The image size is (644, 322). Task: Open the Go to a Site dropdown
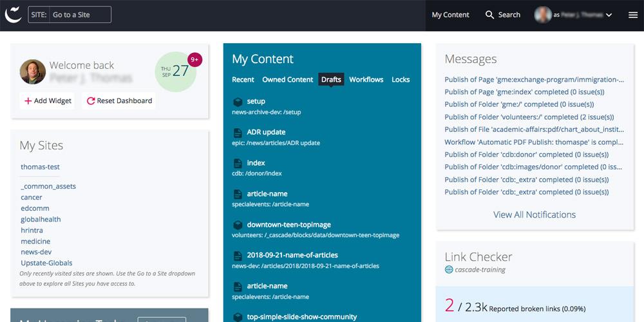(70, 15)
